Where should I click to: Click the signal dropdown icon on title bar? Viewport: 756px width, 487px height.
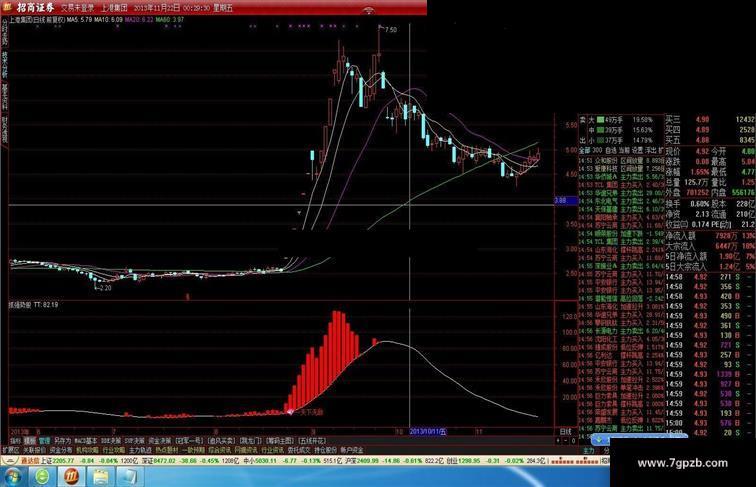point(369,10)
